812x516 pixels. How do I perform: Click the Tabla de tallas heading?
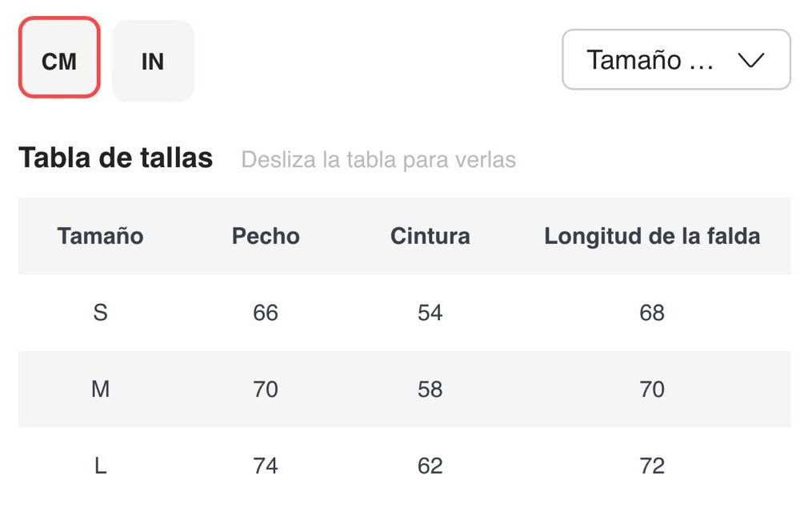pos(116,158)
